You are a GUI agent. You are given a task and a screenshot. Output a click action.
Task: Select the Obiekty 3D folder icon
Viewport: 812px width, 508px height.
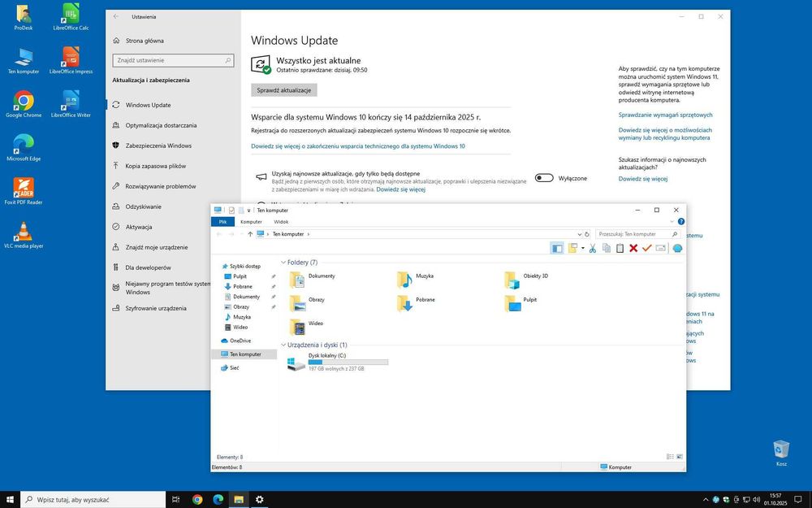[512, 280]
